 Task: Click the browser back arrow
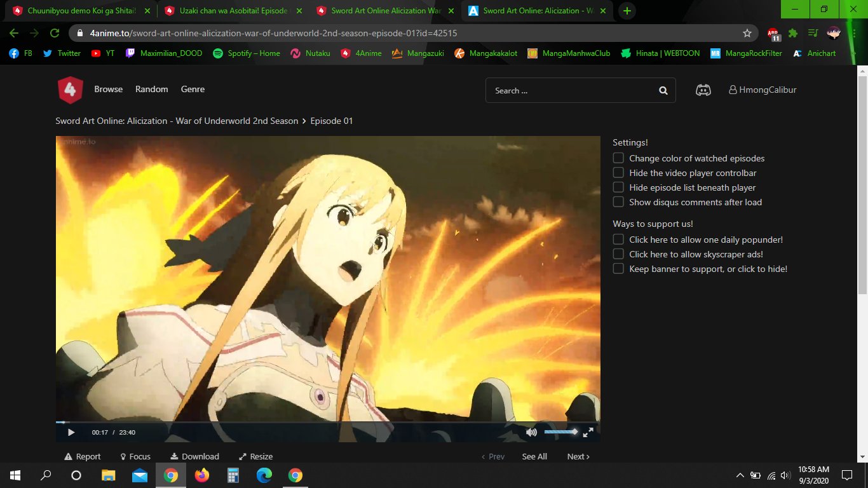click(x=14, y=33)
